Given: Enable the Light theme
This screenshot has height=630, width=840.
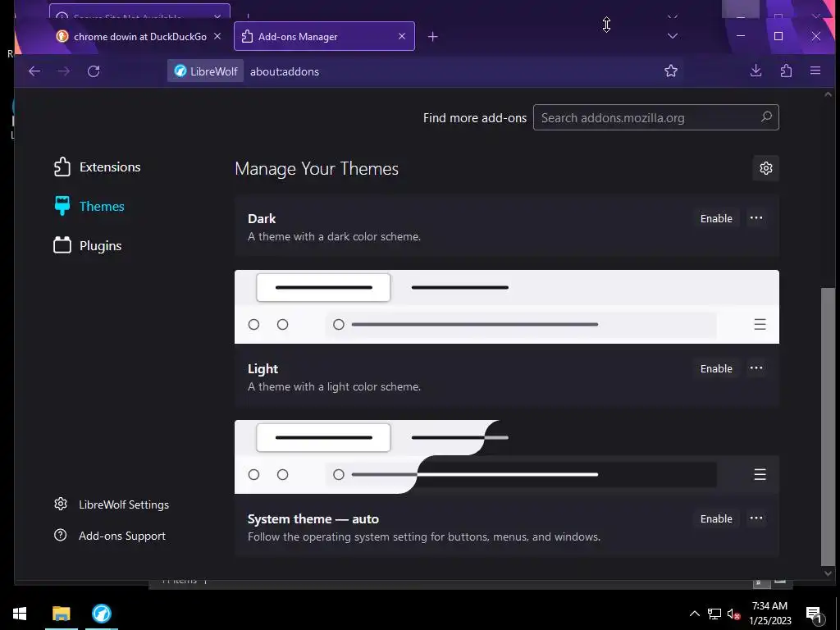Looking at the screenshot, I should [x=716, y=368].
